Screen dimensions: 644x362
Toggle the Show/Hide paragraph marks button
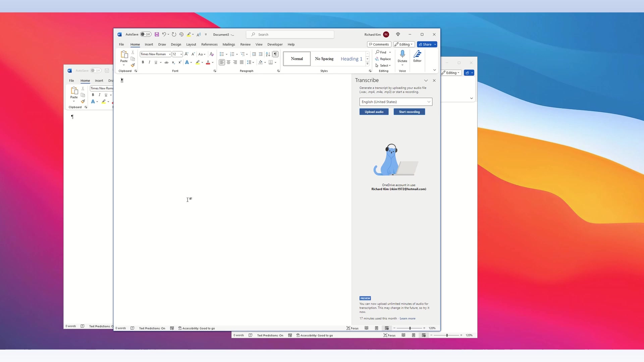(x=275, y=54)
